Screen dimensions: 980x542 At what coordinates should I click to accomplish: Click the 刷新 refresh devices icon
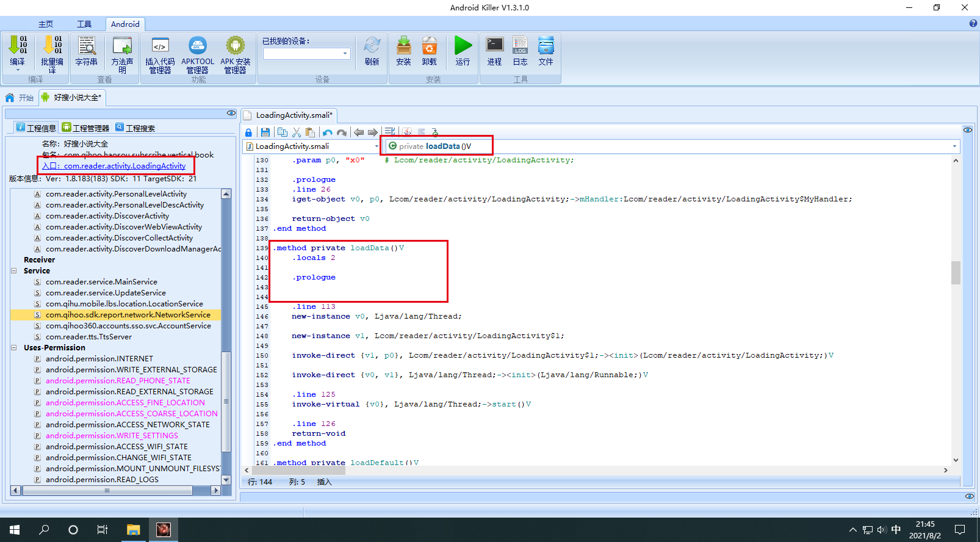tap(372, 46)
